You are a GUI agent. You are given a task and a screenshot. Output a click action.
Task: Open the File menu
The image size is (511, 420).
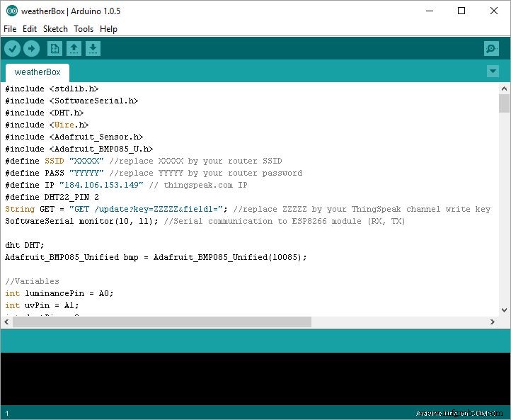click(x=10, y=29)
